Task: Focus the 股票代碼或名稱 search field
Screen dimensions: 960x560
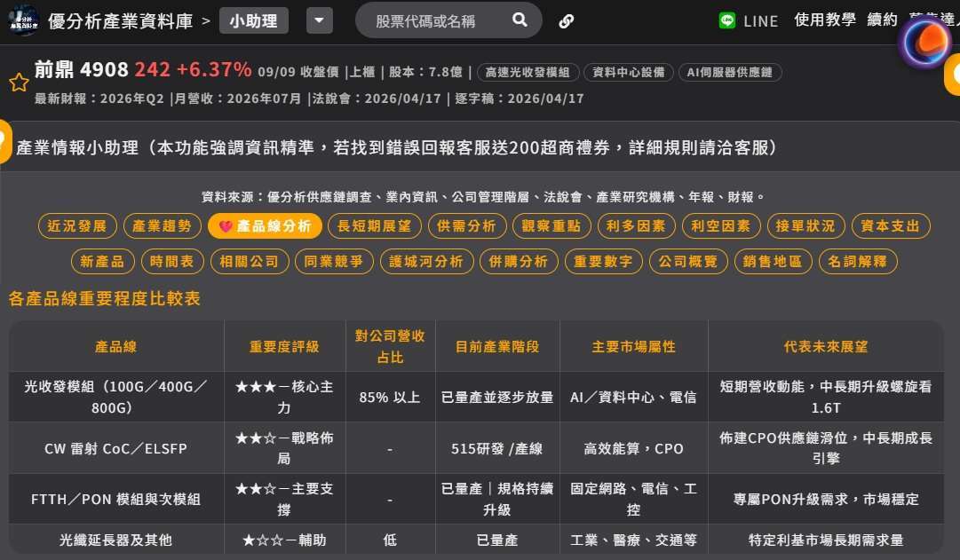Action: [x=448, y=20]
